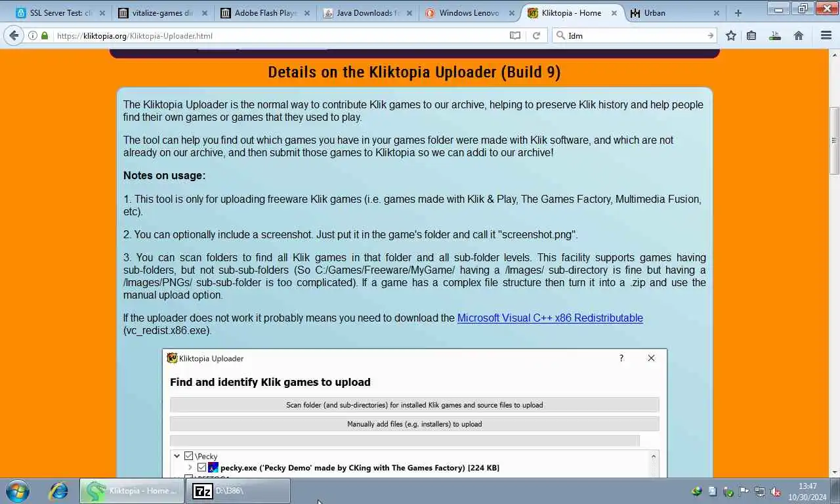The height and width of the screenshot is (504, 840).
Task: Open the downloads arrow icon
Action: 775,36
